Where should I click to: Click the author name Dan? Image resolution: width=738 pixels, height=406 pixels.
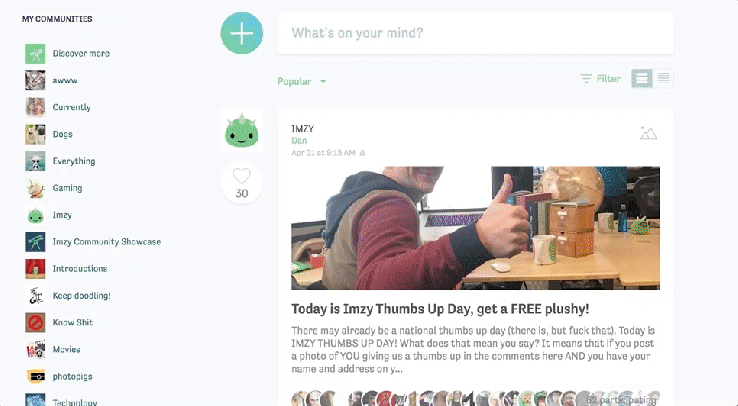coord(299,141)
